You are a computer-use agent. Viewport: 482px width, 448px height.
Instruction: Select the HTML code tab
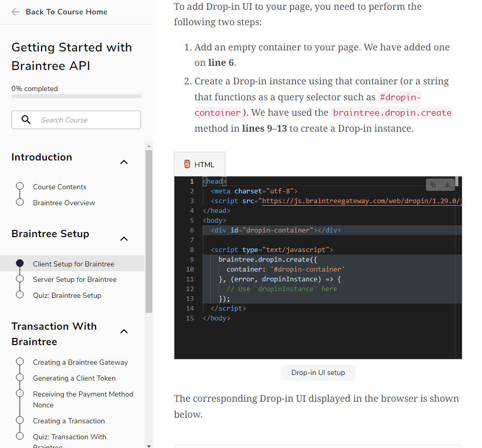coord(200,165)
